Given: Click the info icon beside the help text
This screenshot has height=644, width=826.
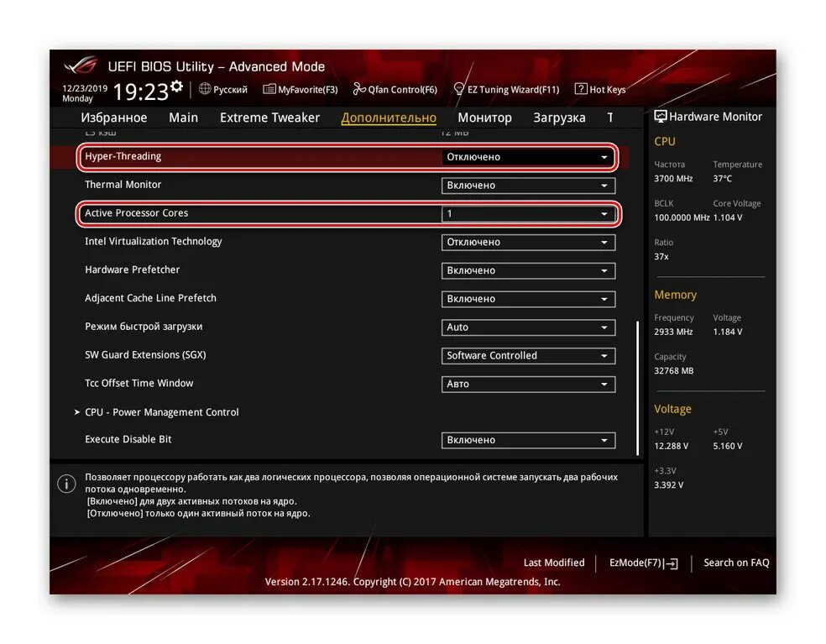Looking at the screenshot, I should coord(66,484).
